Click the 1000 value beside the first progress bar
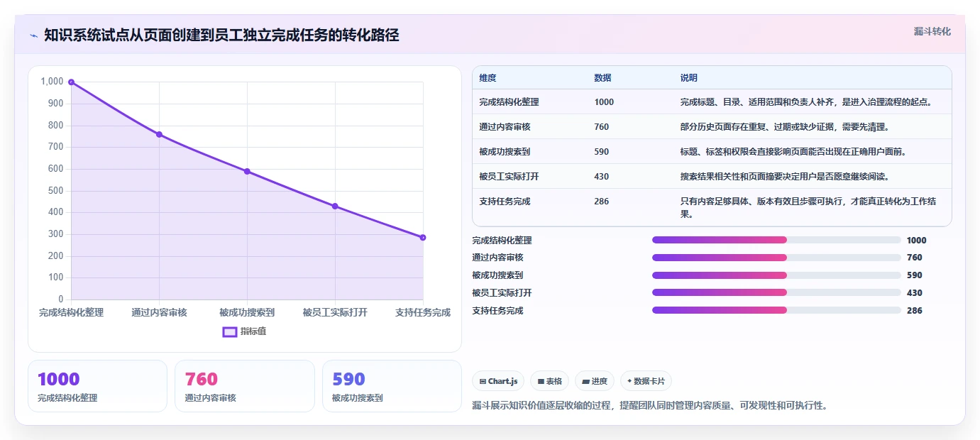980x440 pixels. [916, 240]
